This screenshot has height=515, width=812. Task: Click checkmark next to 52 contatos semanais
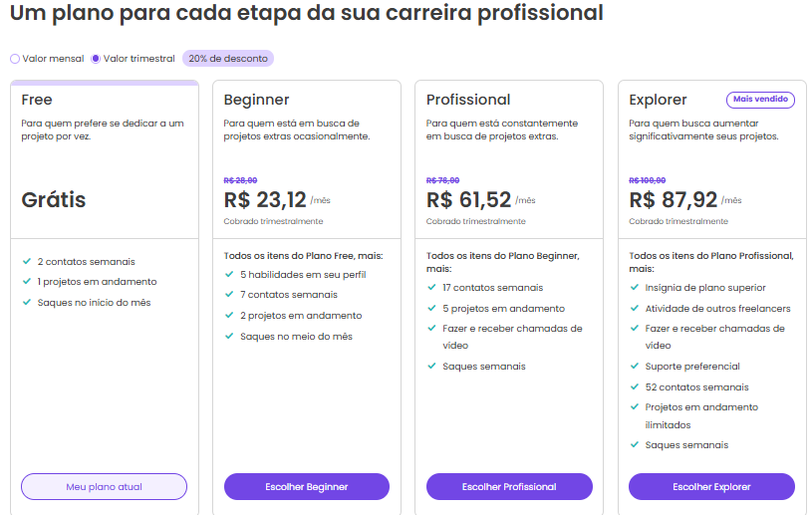635,387
